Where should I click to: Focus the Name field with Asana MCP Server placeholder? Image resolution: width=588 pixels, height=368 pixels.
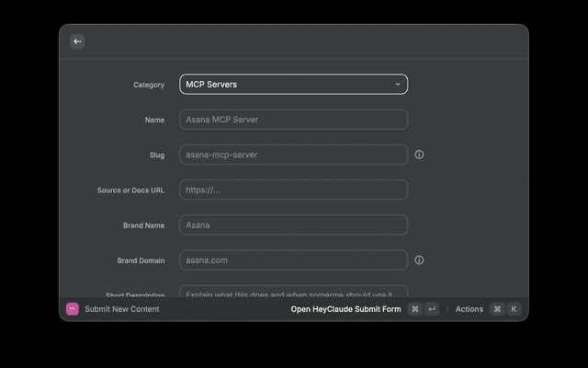coord(294,120)
